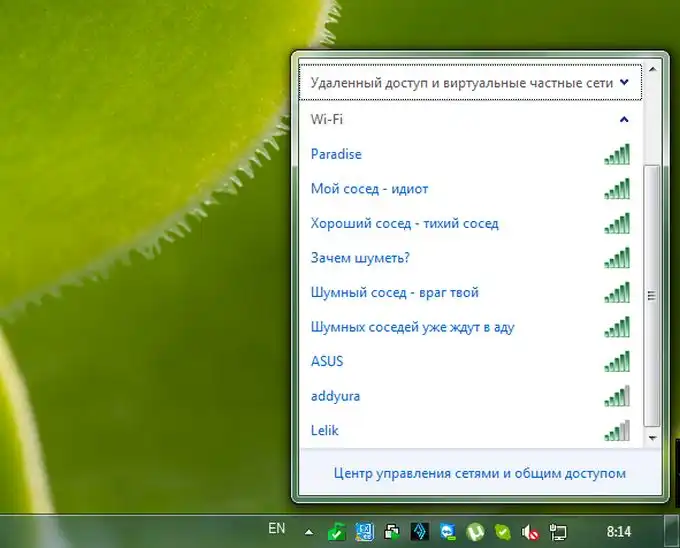The height and width of the screenshot is (548, 680).
Task: Open the TeamViewer tray icon
Action: pos(450,531)
